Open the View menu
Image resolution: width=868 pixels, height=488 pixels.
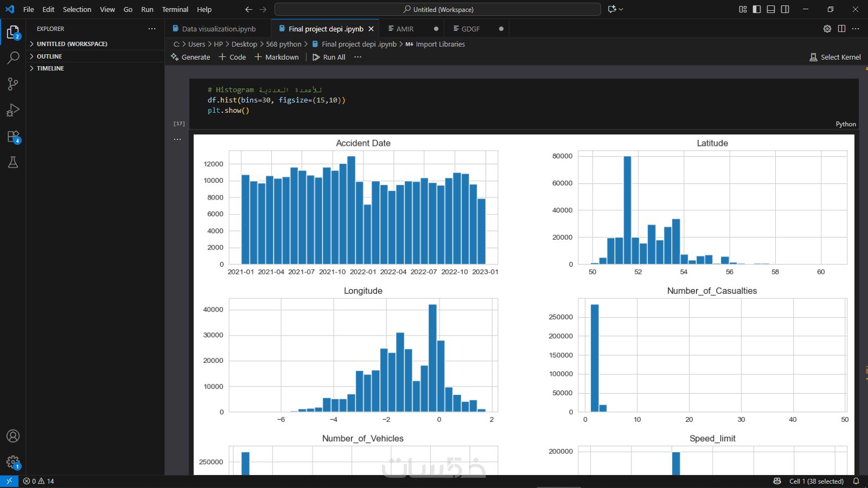click(x=107, y=9)
